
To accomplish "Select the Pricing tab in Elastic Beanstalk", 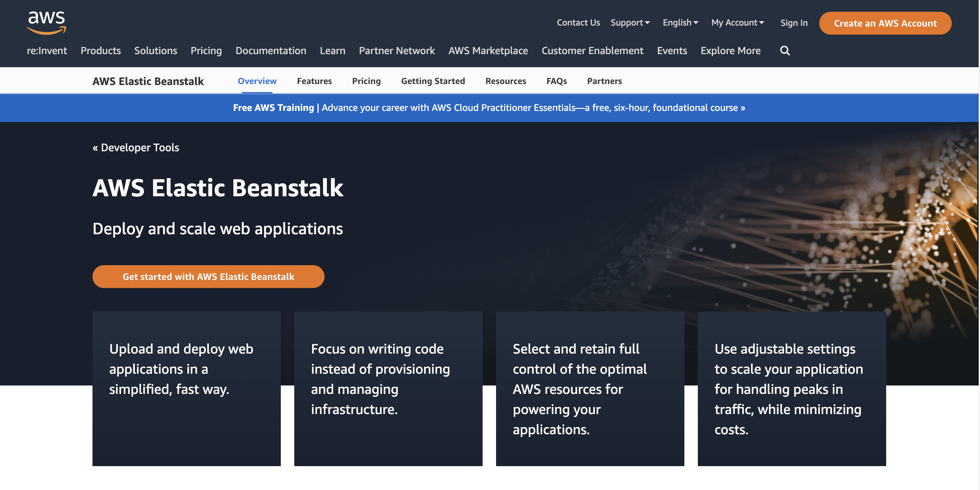I will pyautogui.click(x=367, y=80).
